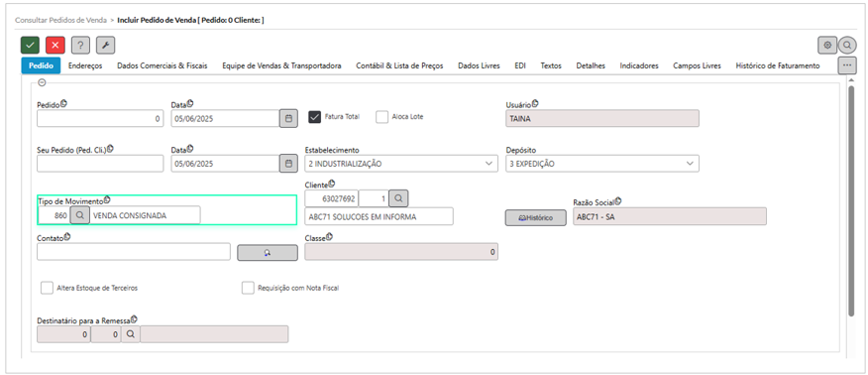Open the Dados Comerciais & Fiscais tab

(163, 65)
